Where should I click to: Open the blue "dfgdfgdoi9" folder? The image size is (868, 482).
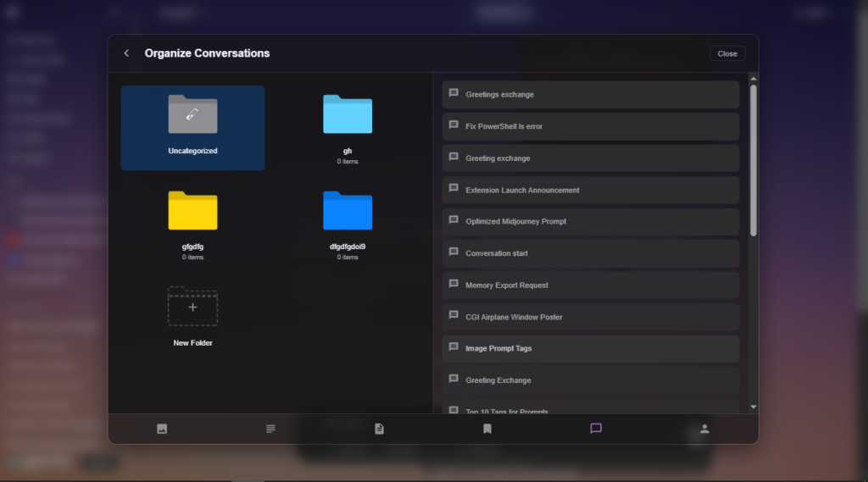pyautogui.click(x=348, y=224)
